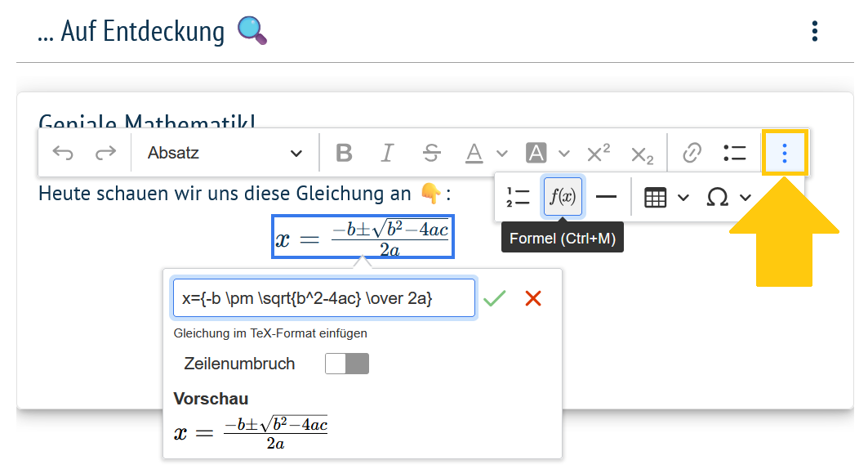868x469 pixels.
Task: Click the TeX equation input field
Action: click(x=323, y=298)
